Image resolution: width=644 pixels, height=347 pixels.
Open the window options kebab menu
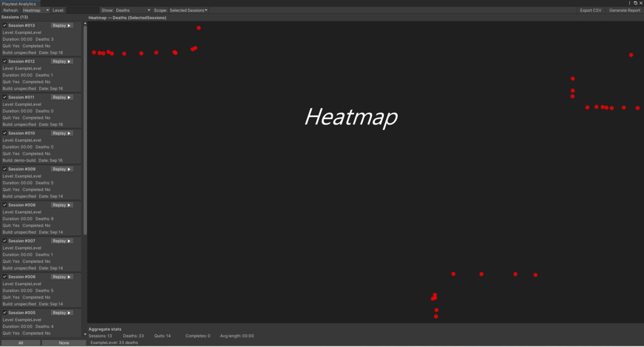(630, 3)
